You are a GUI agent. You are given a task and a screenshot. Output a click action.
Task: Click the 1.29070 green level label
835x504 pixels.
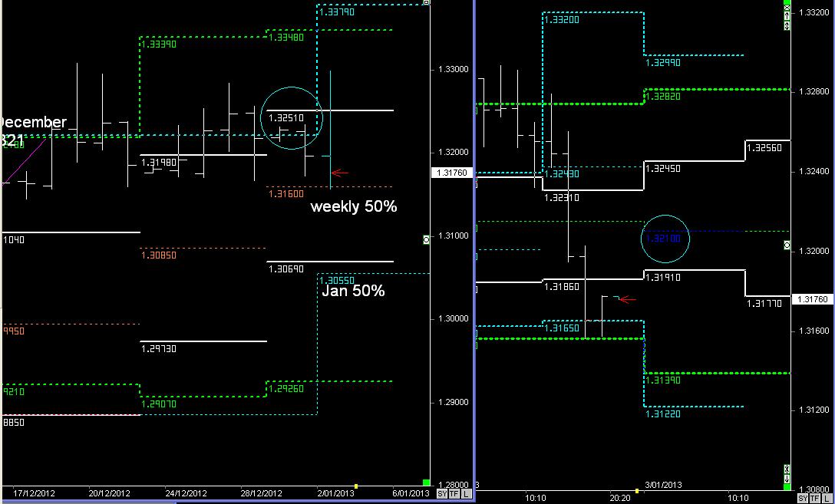159,404
